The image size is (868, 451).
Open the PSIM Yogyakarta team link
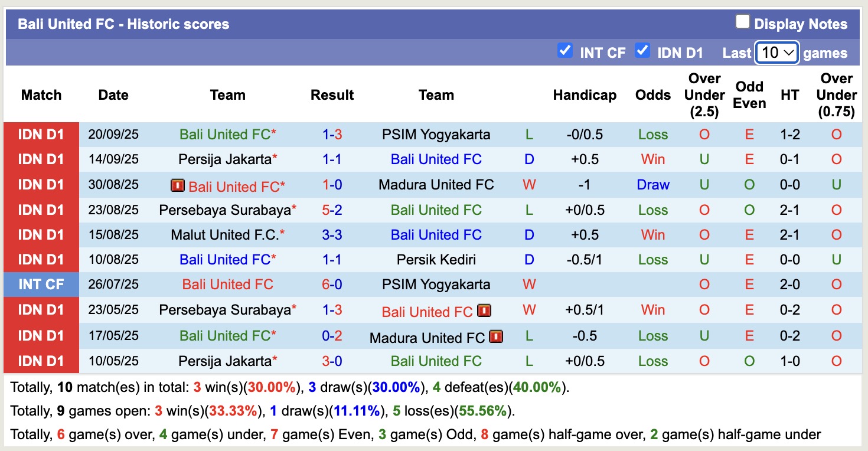tap(437, 134)
